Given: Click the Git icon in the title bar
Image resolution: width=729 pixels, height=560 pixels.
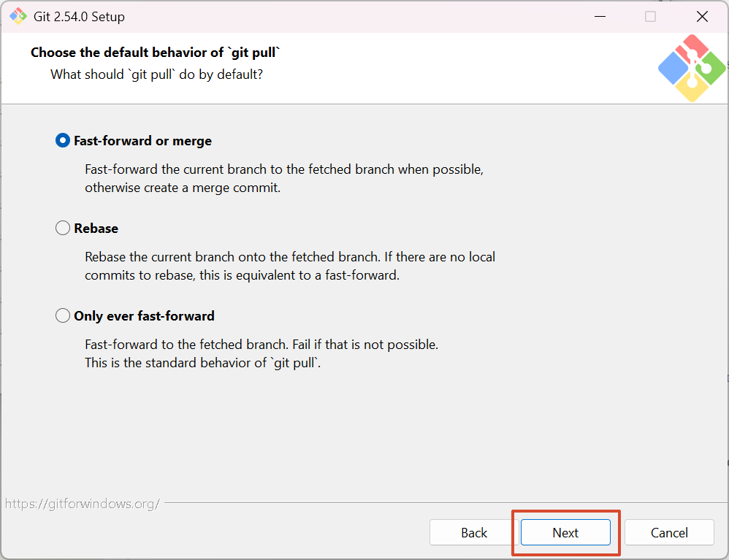Looking at the screenshot, I should click(x=18, y=16).
